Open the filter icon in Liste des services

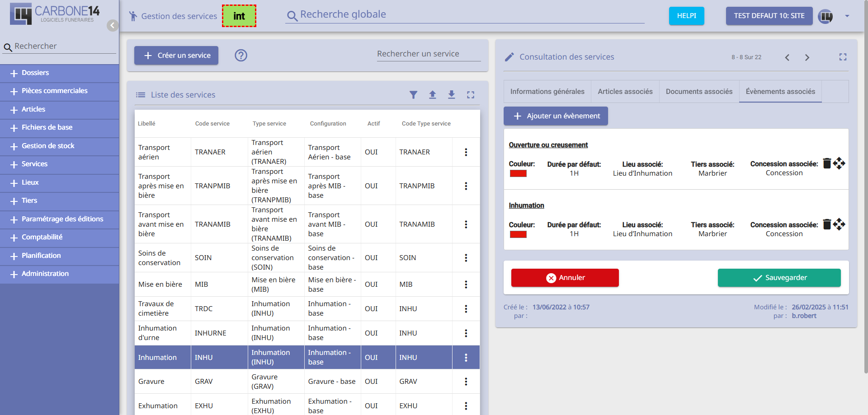click(x=413, y=95)
